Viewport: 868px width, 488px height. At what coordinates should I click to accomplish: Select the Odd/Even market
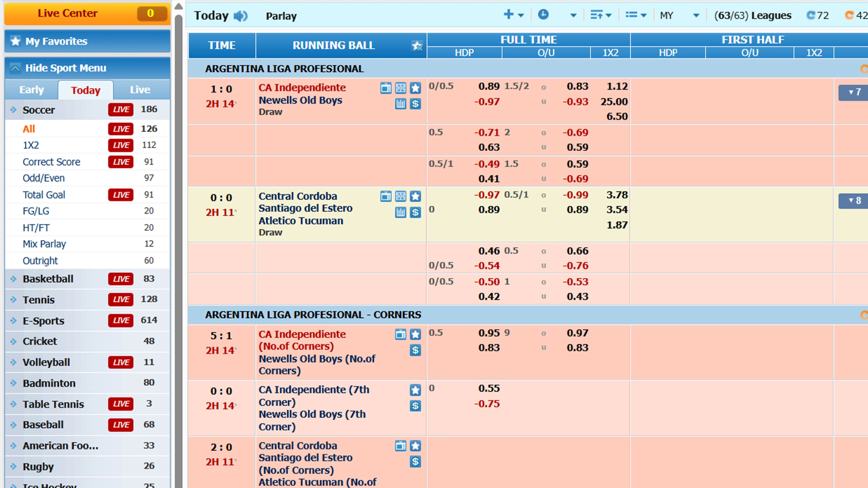coord(87,178)
